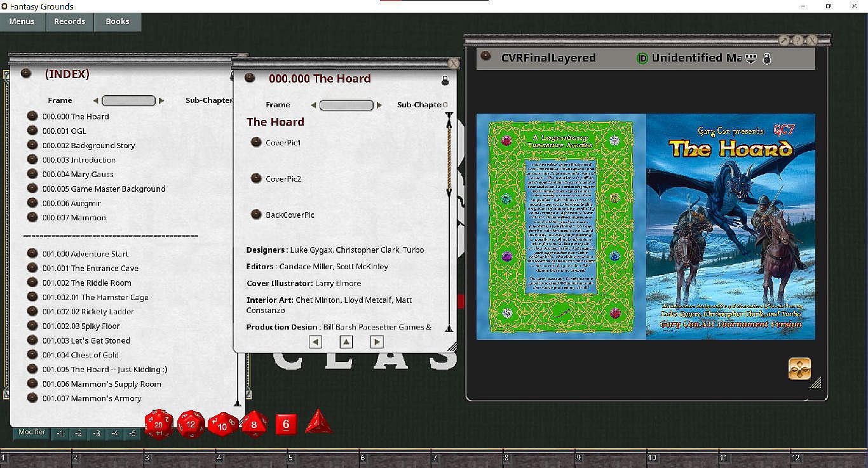Go up to the story index page
Screen dimensions: 868x468
coord(346,342)
